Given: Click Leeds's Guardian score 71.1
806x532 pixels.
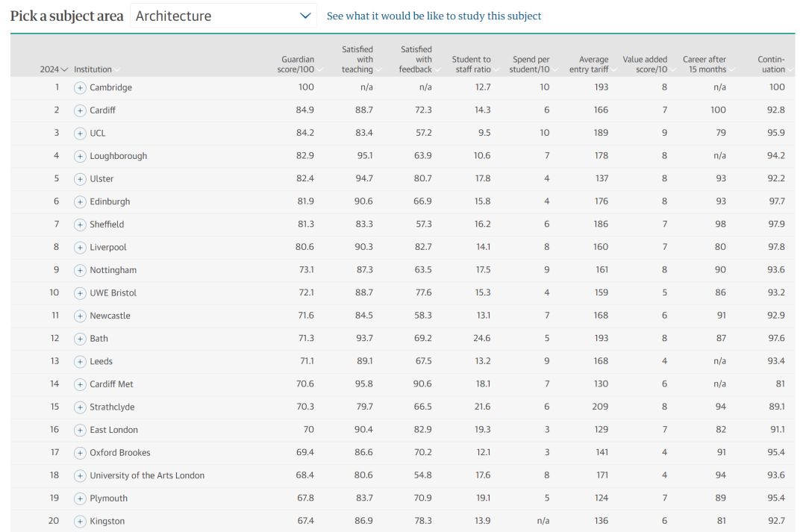Looking at the screenshot, I should [x=307, y=361].
